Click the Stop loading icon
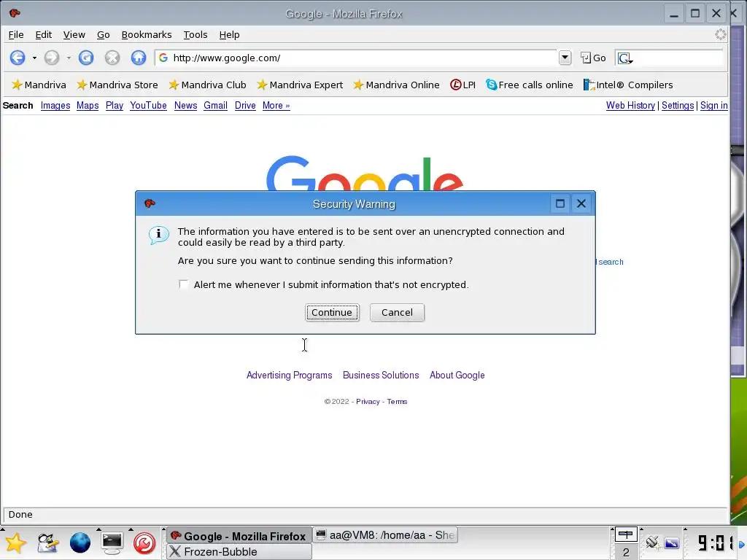 [112, 58]
